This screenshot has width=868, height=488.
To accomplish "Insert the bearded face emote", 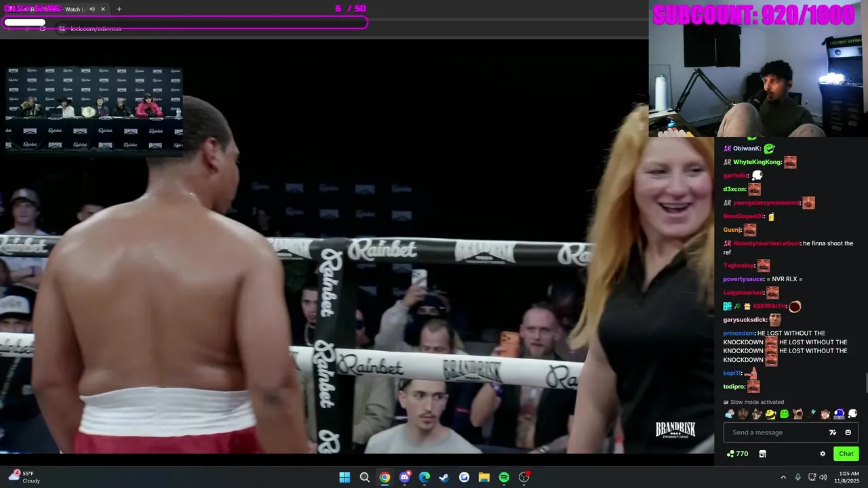I will [743, 413].
